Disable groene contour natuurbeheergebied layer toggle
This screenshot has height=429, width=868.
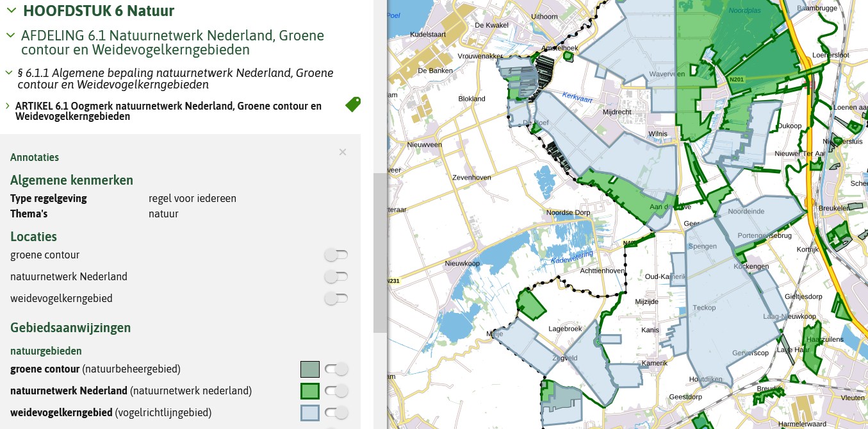coord(336,369)
